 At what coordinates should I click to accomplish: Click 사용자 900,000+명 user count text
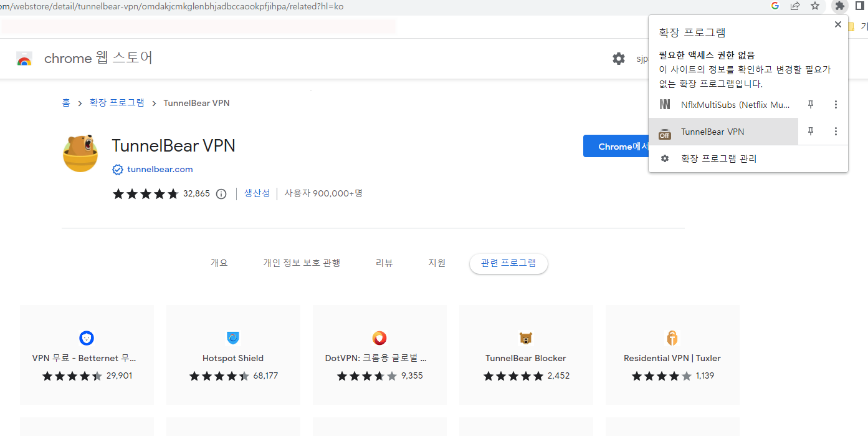coord(323,193)
